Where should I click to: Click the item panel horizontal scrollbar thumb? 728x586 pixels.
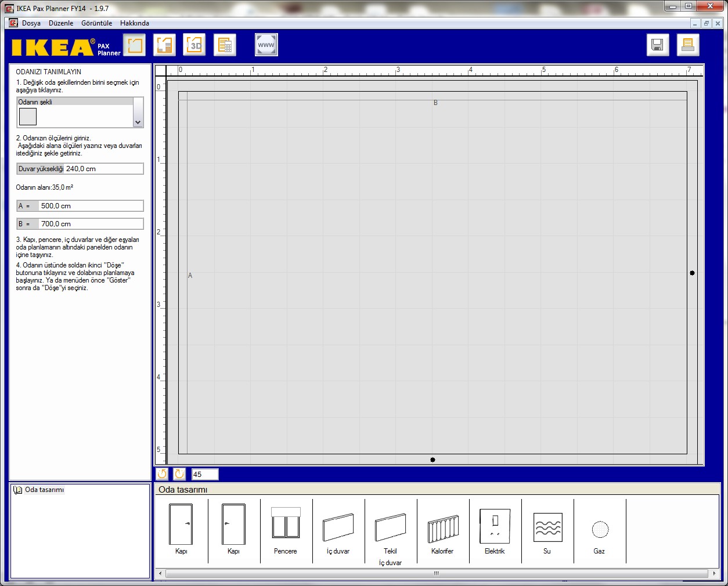(x=436, y=573)
